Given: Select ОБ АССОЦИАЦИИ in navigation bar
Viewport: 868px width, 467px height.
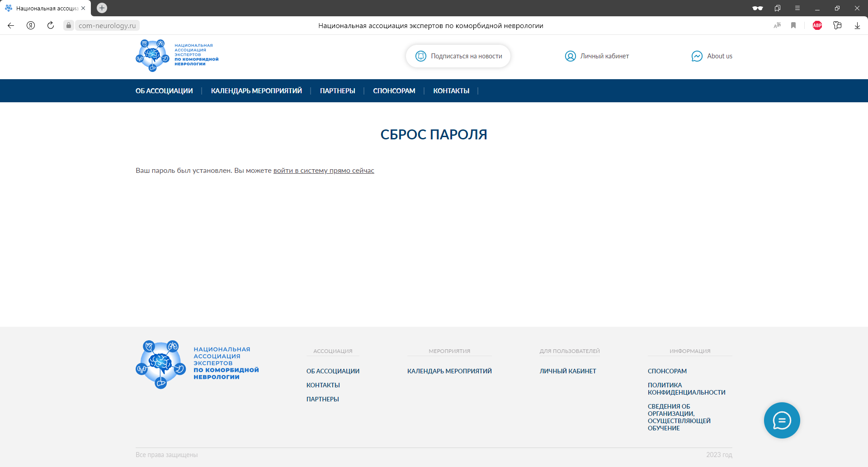Looking at the screenshot, I should pyautogui.click(x=164, y=91).
